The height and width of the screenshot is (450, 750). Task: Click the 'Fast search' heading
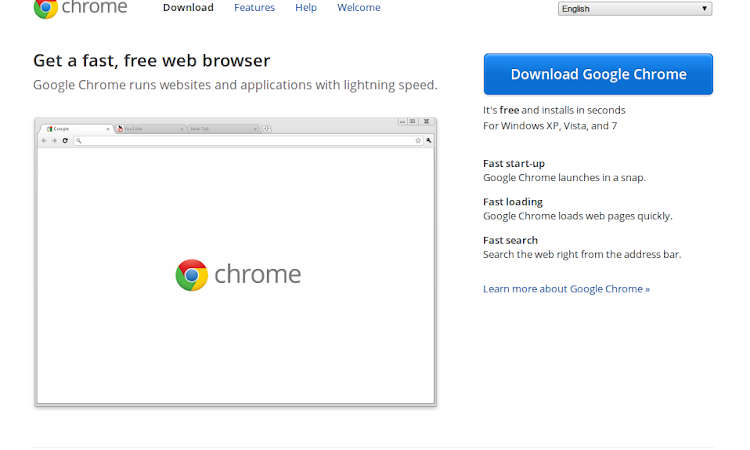click(510, 240)
